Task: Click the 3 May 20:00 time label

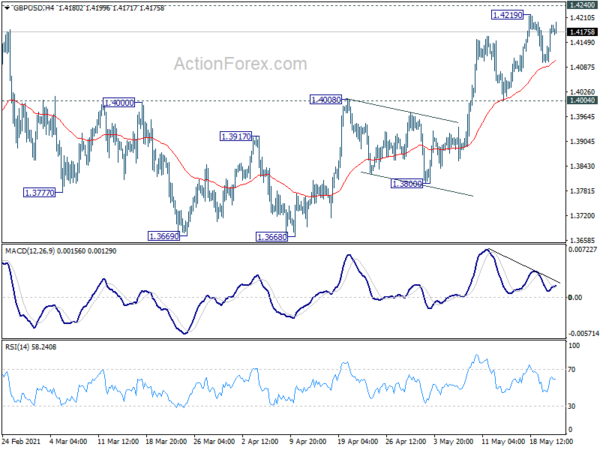Action: (453, 441)
